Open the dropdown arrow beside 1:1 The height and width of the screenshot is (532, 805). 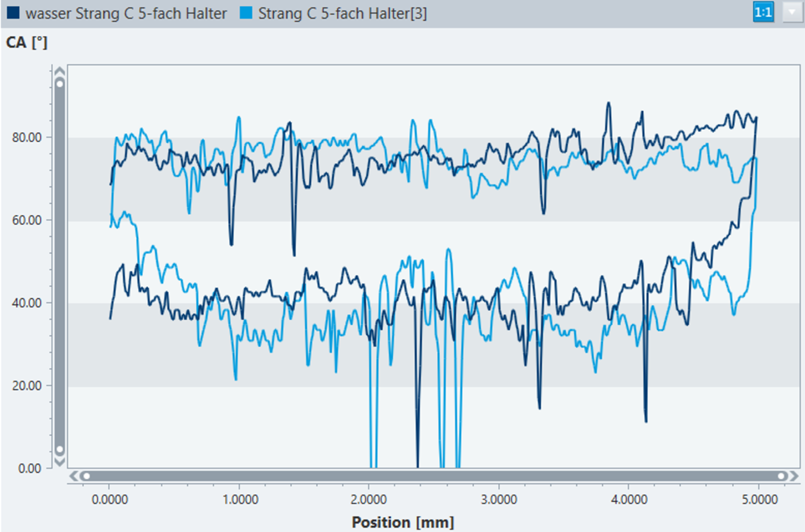coord(792,13)
